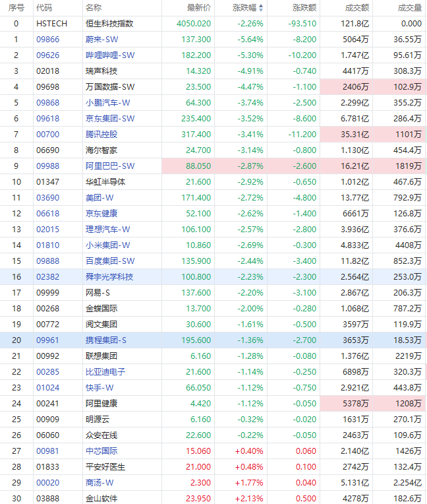Viewport: 427px width, 504px height.
Task: Click highlighted 5378万 turnover cell
Action: 347,403
